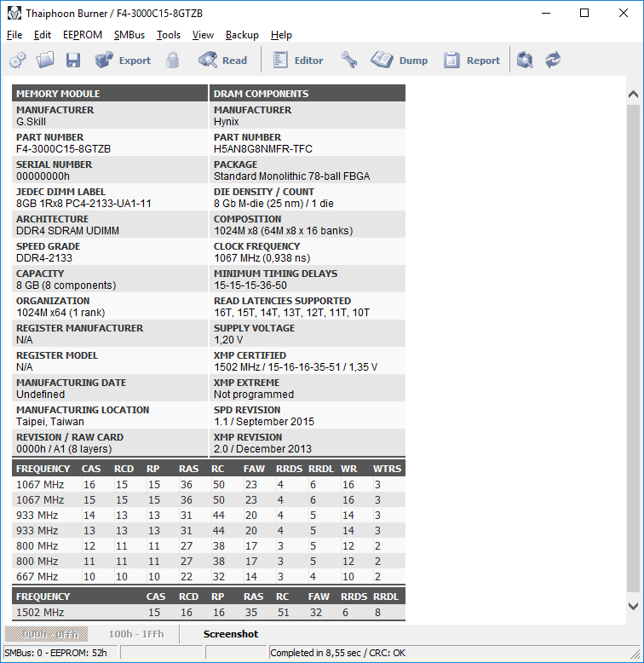
Task: Click the G.Skill manufacturer value
Action: (x=31, y=122)
